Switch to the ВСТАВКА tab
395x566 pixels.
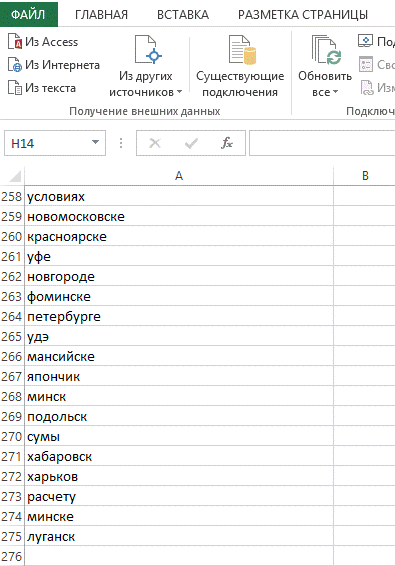(183, 14)
